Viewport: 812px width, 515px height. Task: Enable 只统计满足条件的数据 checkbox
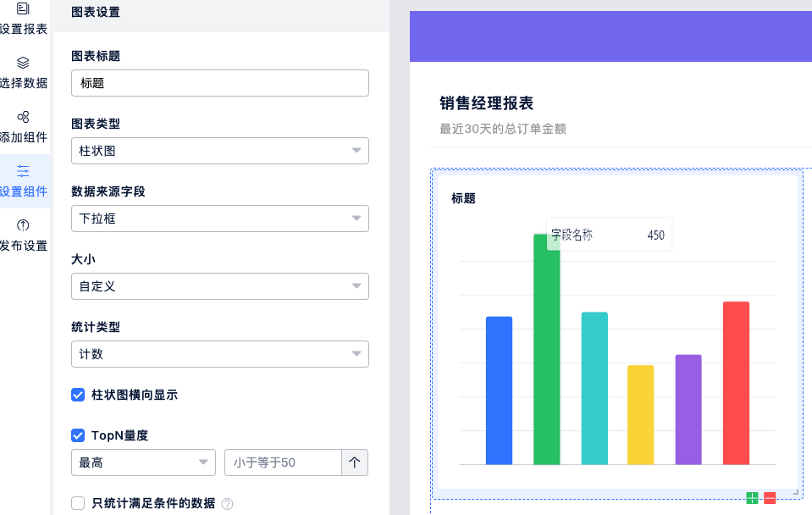tap(78, 503)
